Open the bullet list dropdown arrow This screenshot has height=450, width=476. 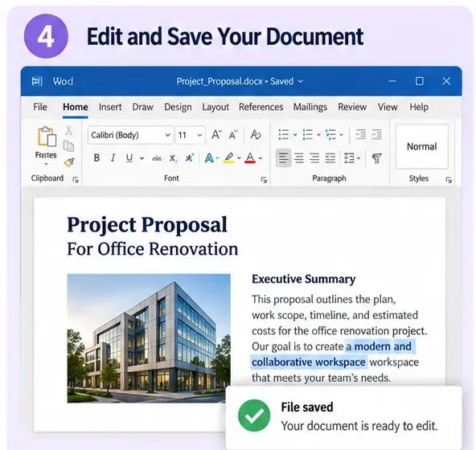(295, 134)
